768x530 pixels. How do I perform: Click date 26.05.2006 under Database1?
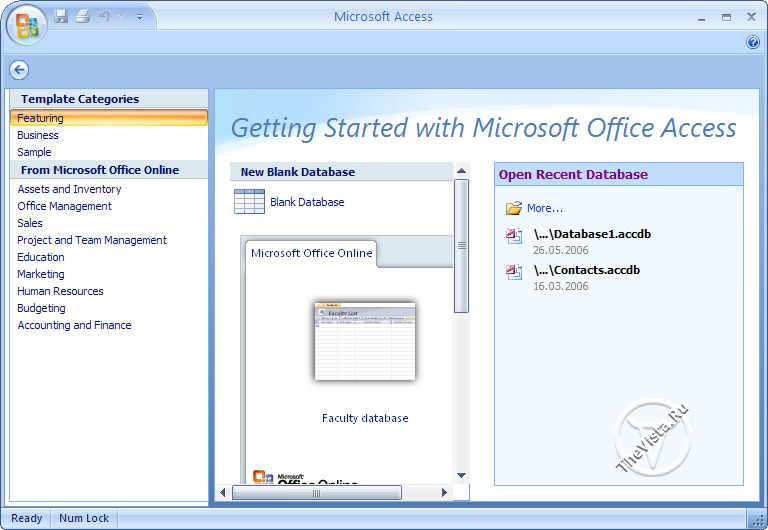pos(561,250)
